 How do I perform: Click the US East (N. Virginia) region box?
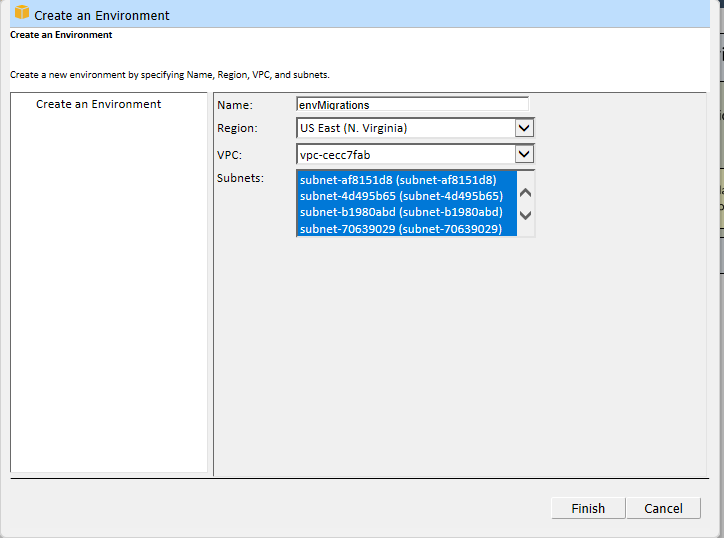[x=415, y=128]
